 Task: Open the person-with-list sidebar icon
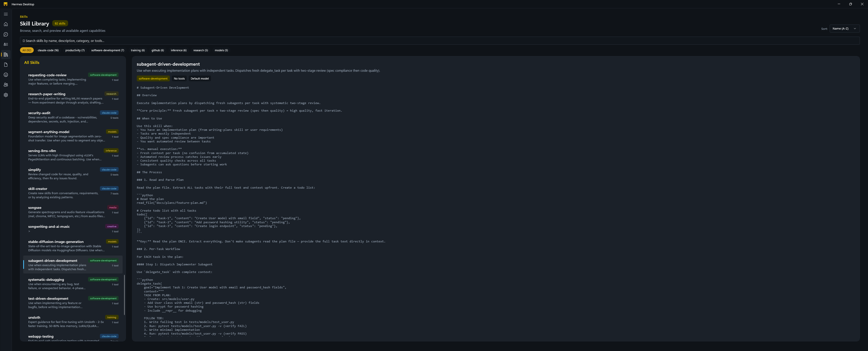point(6,44)
